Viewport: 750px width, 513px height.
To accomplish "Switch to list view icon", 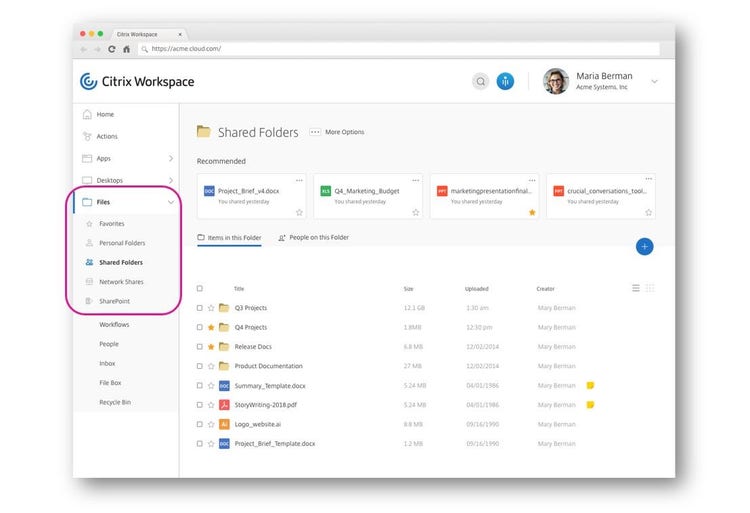I will [x=636, y=288].
